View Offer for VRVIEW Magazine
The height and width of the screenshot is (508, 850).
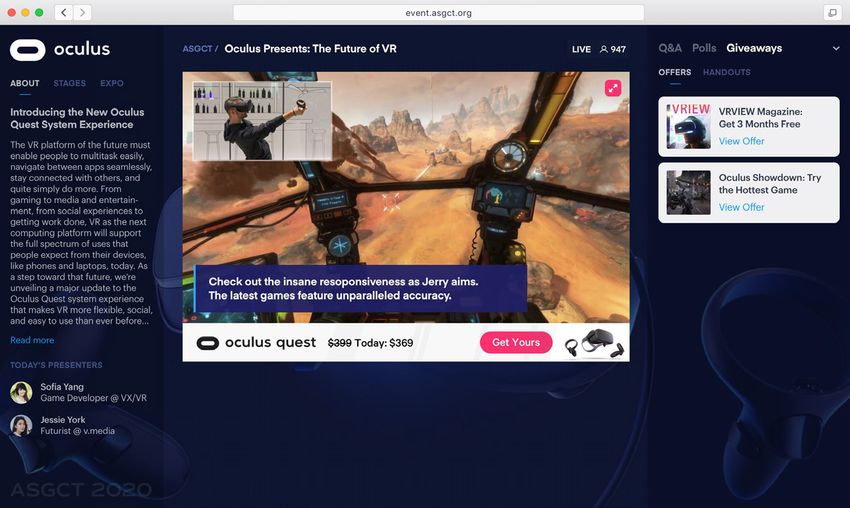[742, 141]
